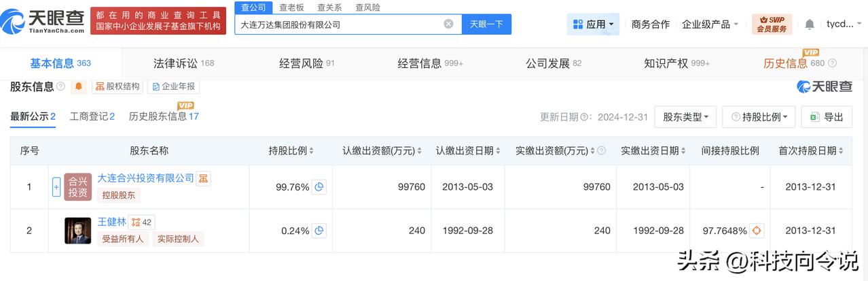Click the 实际控制人 tag
Screen dimensions: 868x281
178,239
